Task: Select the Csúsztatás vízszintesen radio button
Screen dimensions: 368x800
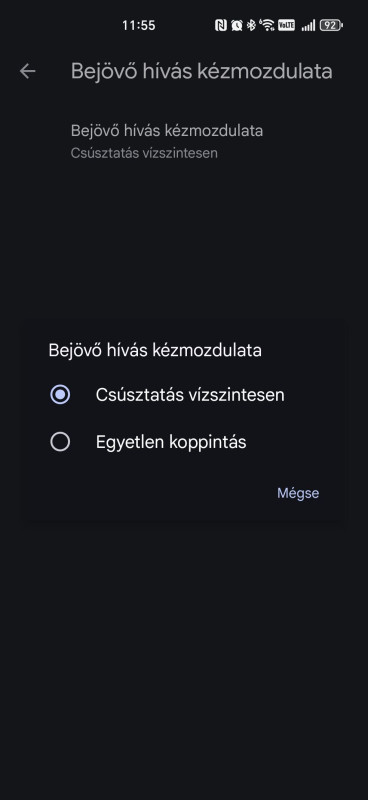Action: (x=60, y=394)
